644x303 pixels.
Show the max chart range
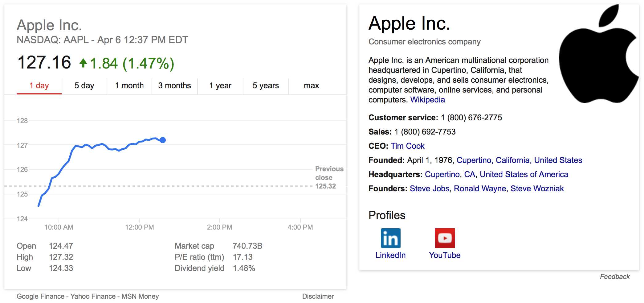click(311, 85)
